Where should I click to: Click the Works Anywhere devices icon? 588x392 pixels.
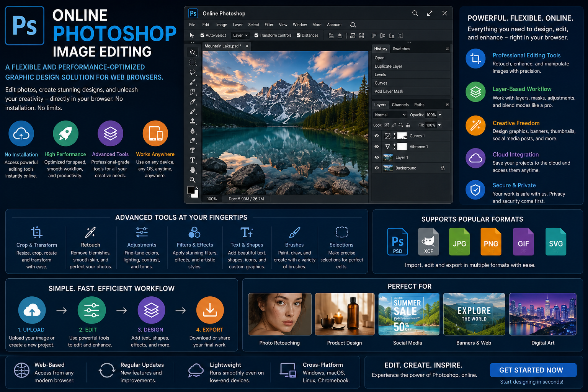pyautogui.click(x=155, y=134)
